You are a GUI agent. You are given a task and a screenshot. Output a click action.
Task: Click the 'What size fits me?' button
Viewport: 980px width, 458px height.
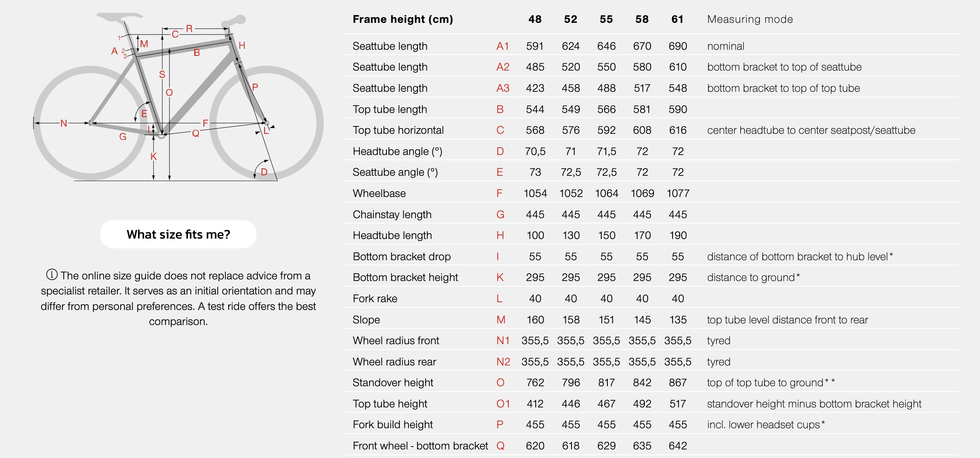coord(178,235)
